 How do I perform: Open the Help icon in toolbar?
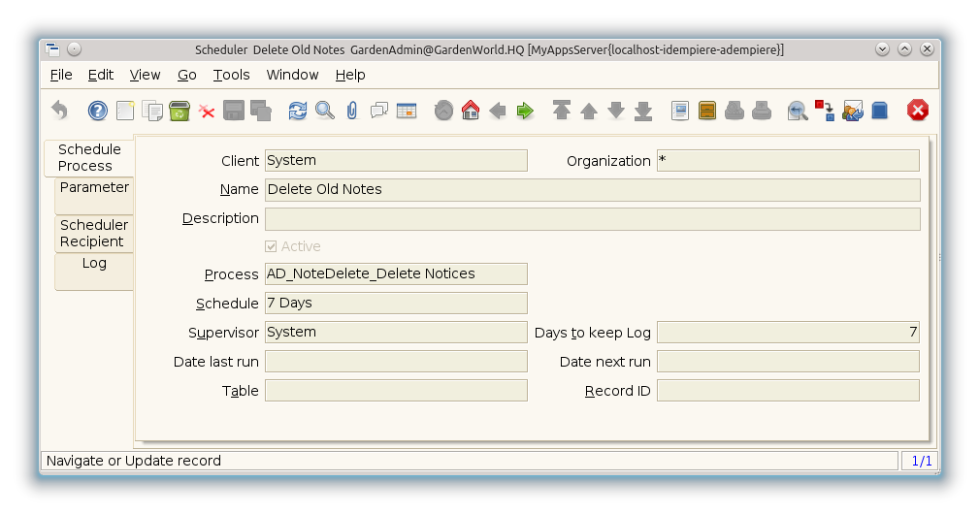pos(97,111)
